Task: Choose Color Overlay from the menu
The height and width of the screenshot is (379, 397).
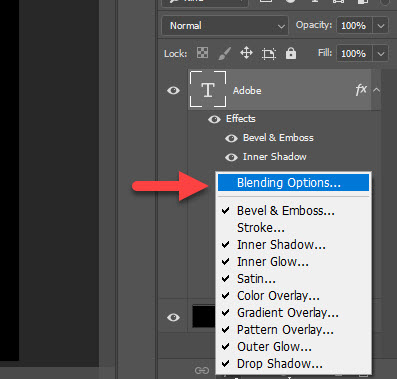Action: click(293, 296)
